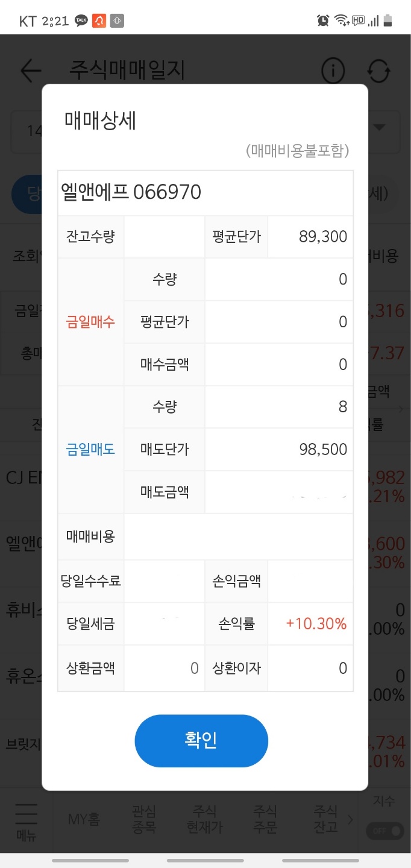Open 주식현재가 tab
The height and width of the screenshot is (868, 411).
tap(204, 819)
